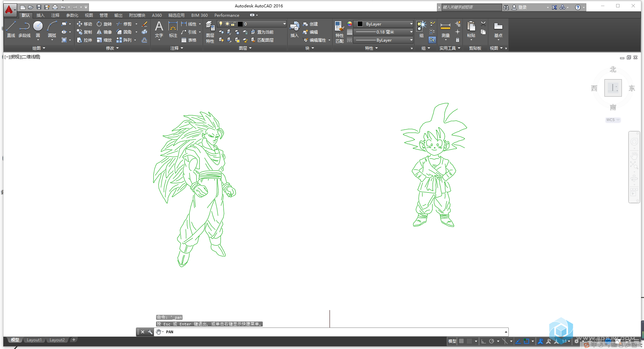Select the 直线 (Line) draw tool
Screen dimensions: 644x349
click(x=11, y=29)
